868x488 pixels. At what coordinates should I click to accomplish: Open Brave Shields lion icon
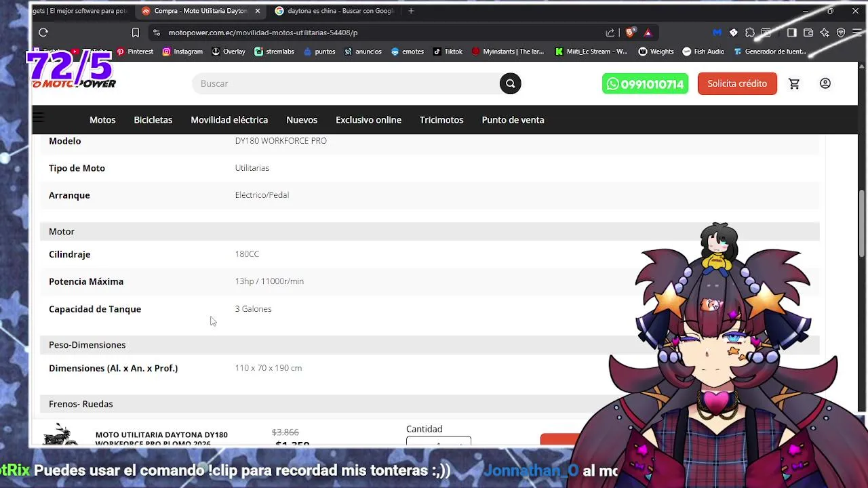[631, 32]
